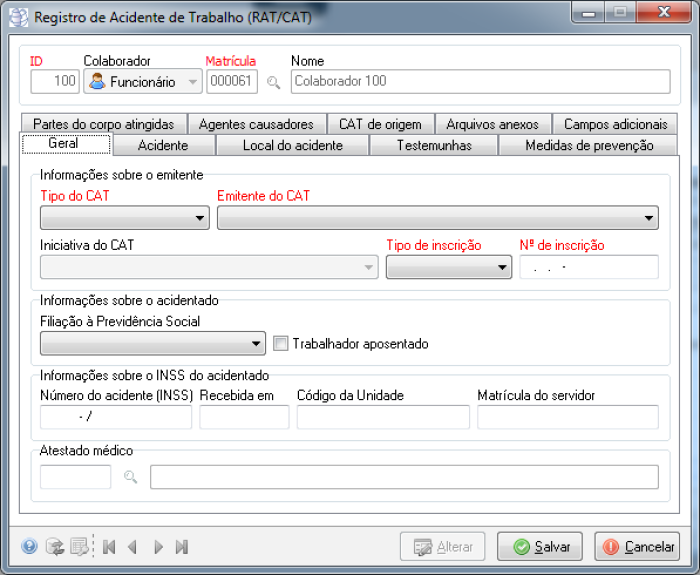Select the Partes do corpo atingidas tab

tap(103, 124)
